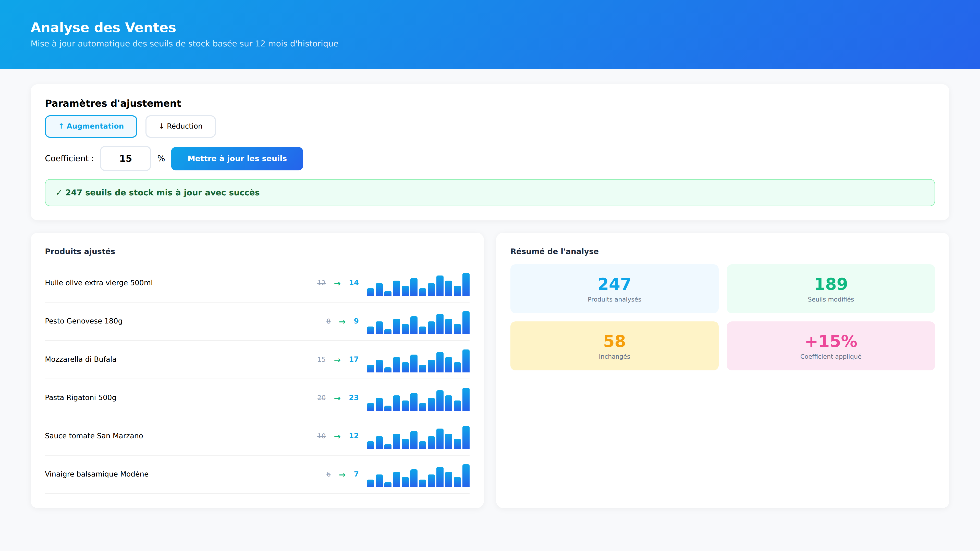Click old threshold 15 for Mozzarella
Viewport: 980px width, 551px height.
(x=321, y=359)
